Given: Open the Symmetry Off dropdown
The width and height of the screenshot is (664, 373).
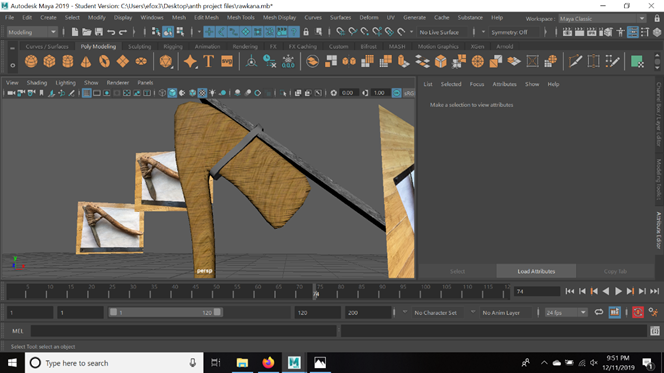Looking at the screenshot, I should [515, 32].
